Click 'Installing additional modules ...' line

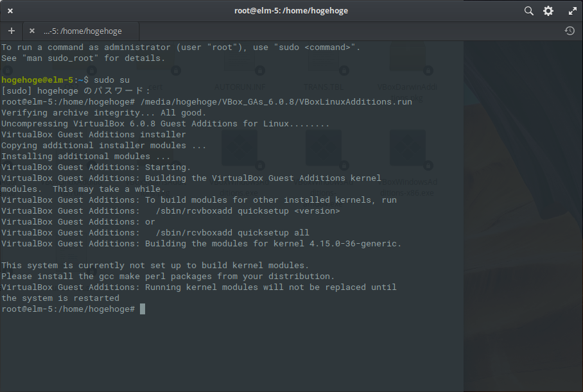(x=85, y=157)
